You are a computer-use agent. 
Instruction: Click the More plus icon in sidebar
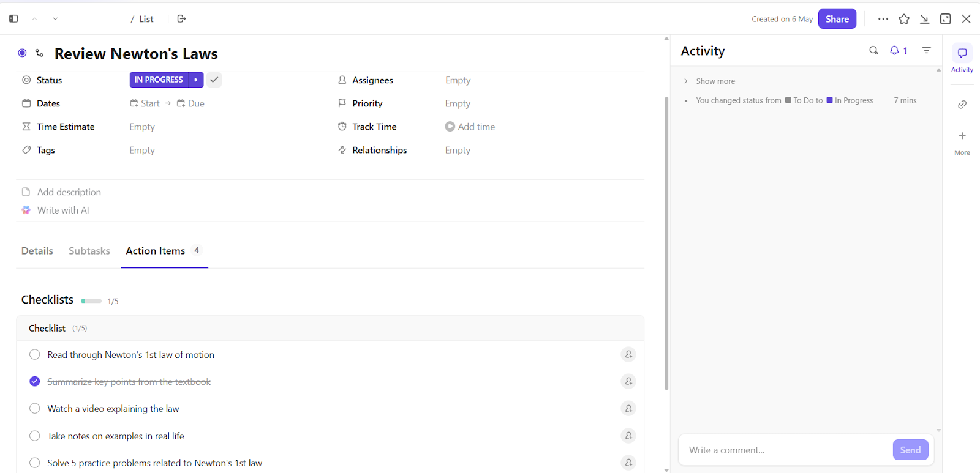pos(962,136)
